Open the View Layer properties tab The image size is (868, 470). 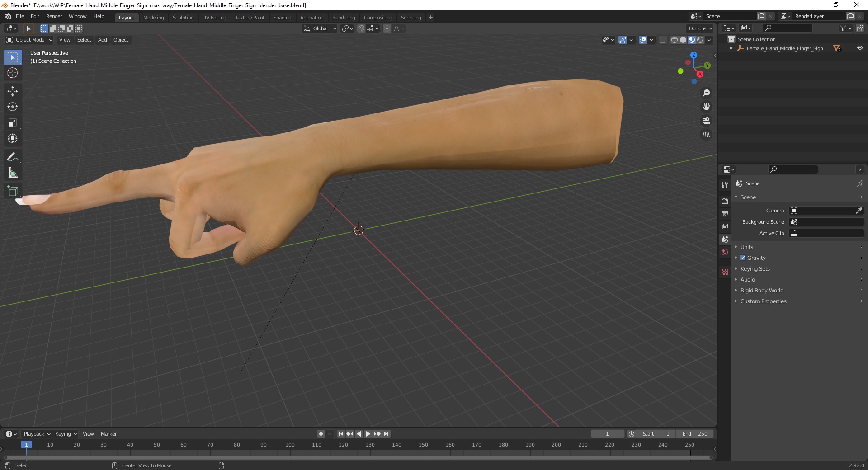click(x=725, y=226)
